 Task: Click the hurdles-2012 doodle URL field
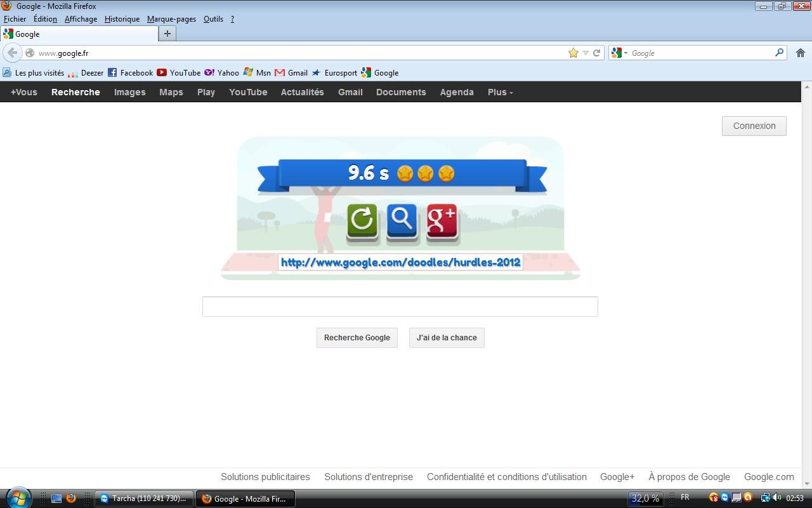(400, 262)
